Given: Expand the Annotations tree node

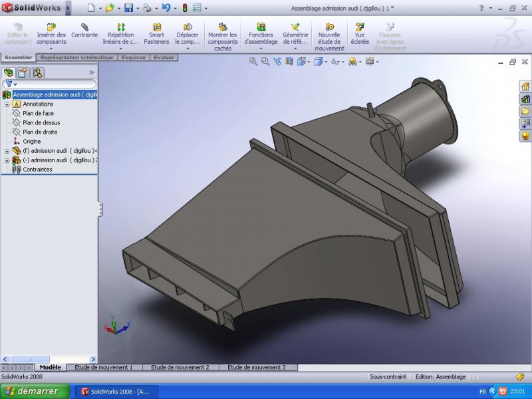Looking at the screenshot, I should pyautogui.click(x=7, y=104).
